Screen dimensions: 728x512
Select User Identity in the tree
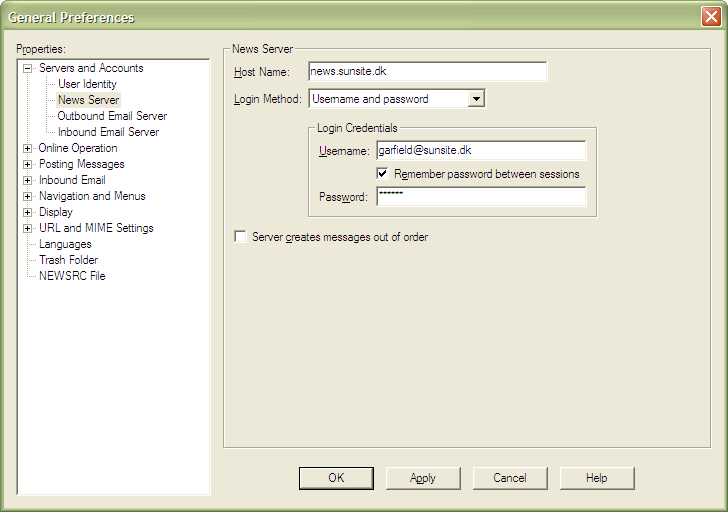pos(87,84)
